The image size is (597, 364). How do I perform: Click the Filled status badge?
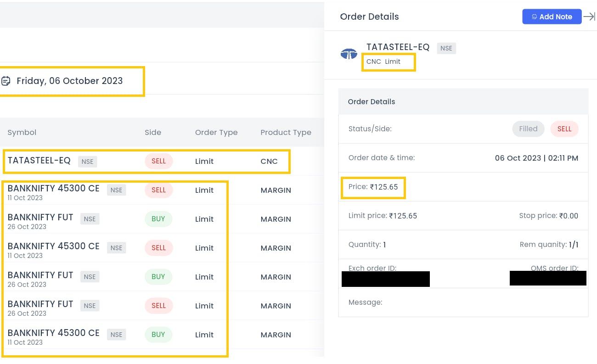528,129
